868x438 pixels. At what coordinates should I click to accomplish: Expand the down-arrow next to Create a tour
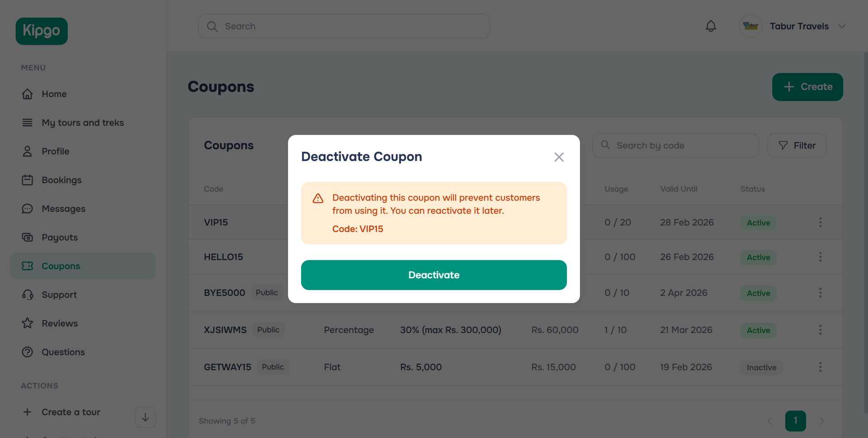tap(145, 417)
